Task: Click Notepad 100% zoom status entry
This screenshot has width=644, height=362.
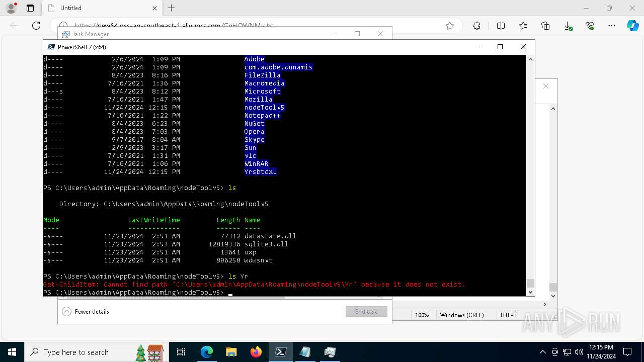Action: 422,315
